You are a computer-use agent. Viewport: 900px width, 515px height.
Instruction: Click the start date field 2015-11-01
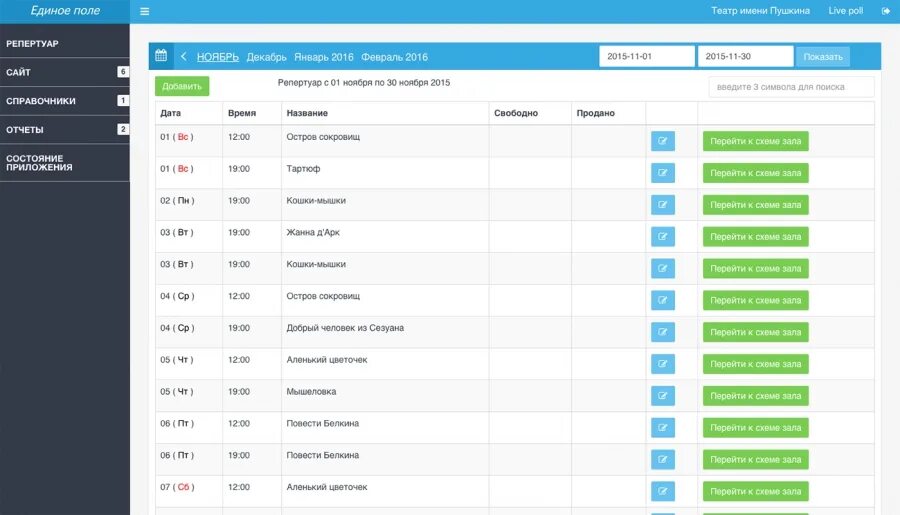click(x=647, y=56)
